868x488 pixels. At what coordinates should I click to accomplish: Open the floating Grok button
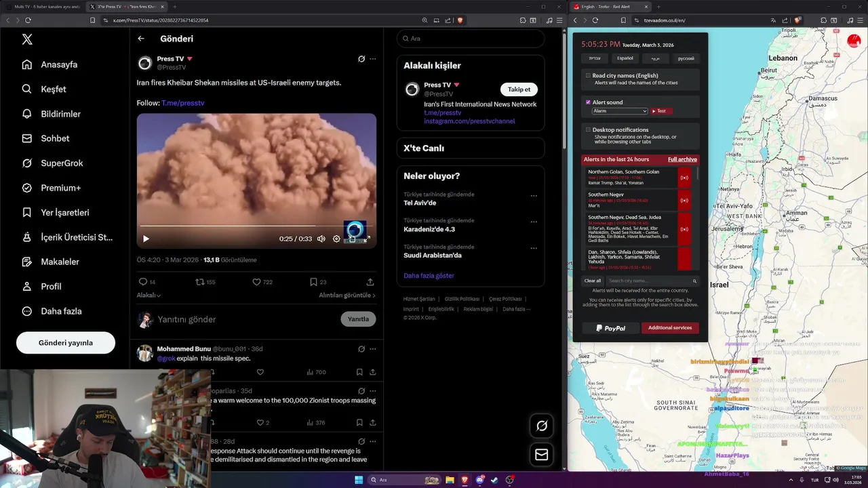pos(541,426)
